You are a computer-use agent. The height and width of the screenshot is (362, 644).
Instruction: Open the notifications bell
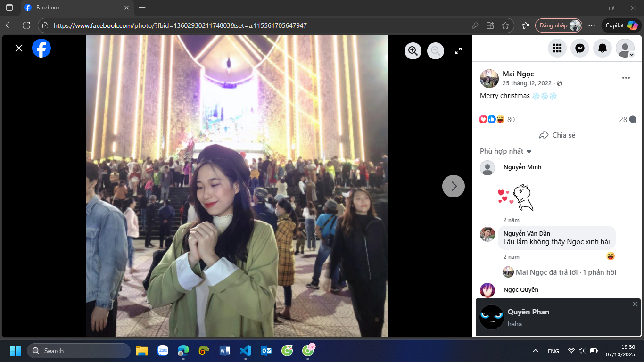[603, 48]
